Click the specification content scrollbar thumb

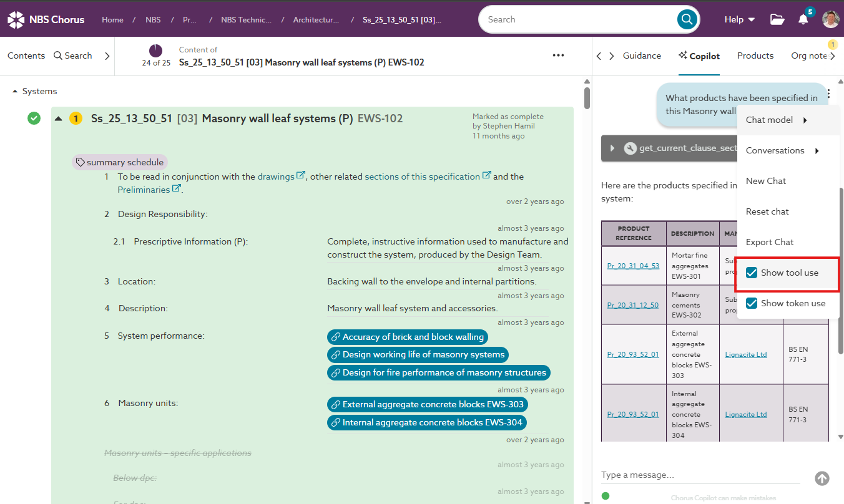[587, 99]
